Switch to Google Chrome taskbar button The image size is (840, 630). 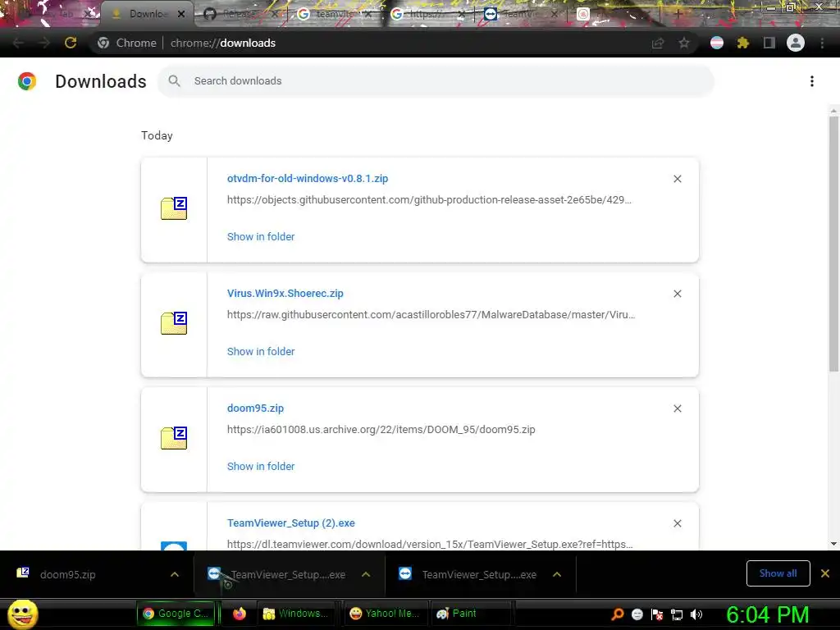(176, 614)
